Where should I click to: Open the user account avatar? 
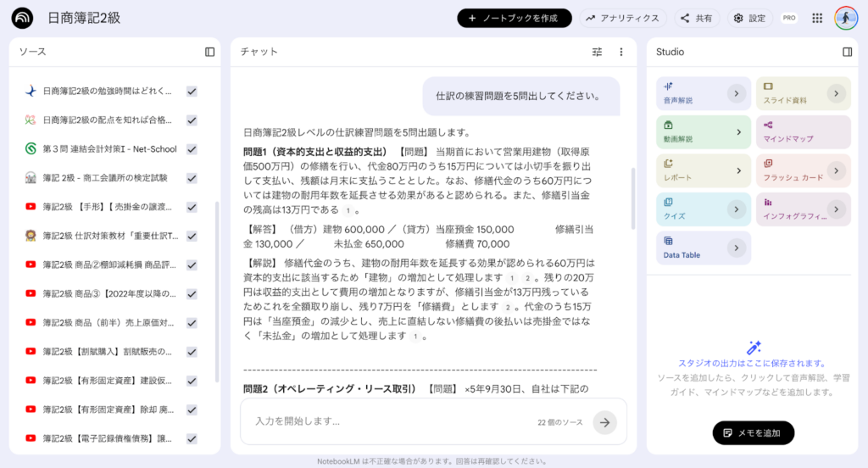(x=846, y=19)
